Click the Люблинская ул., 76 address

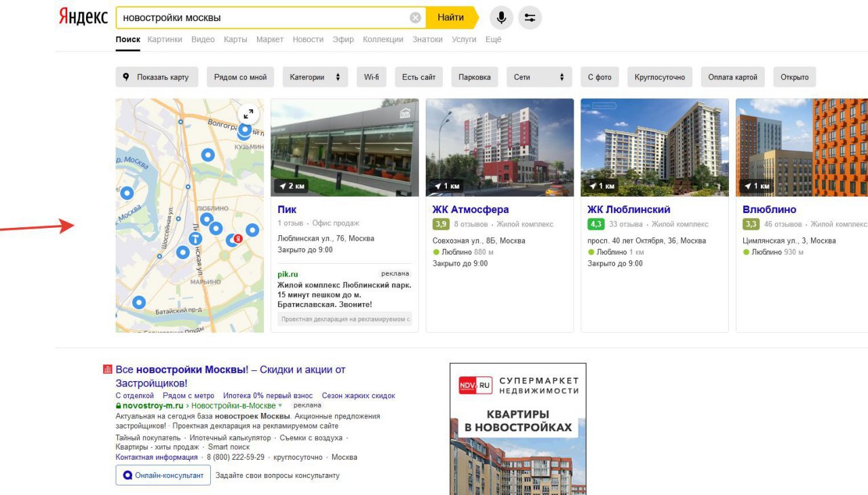tap(326, 239)
